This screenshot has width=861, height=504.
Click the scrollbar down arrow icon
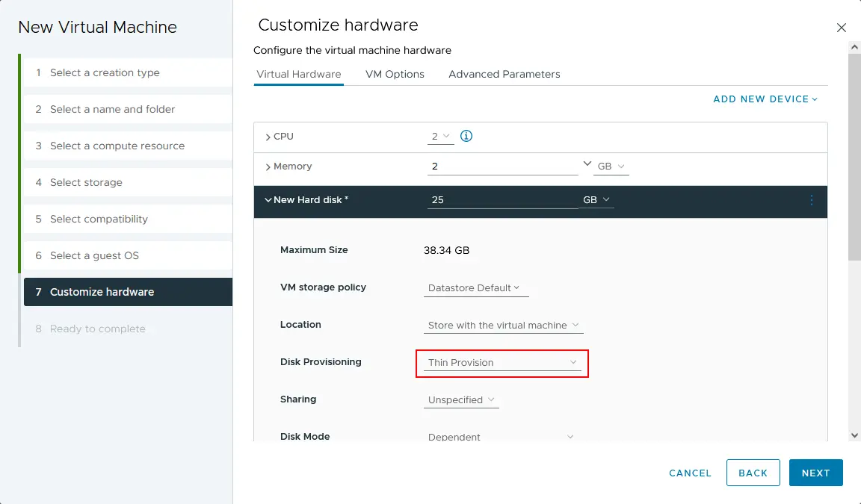click(x=854, y=435)
